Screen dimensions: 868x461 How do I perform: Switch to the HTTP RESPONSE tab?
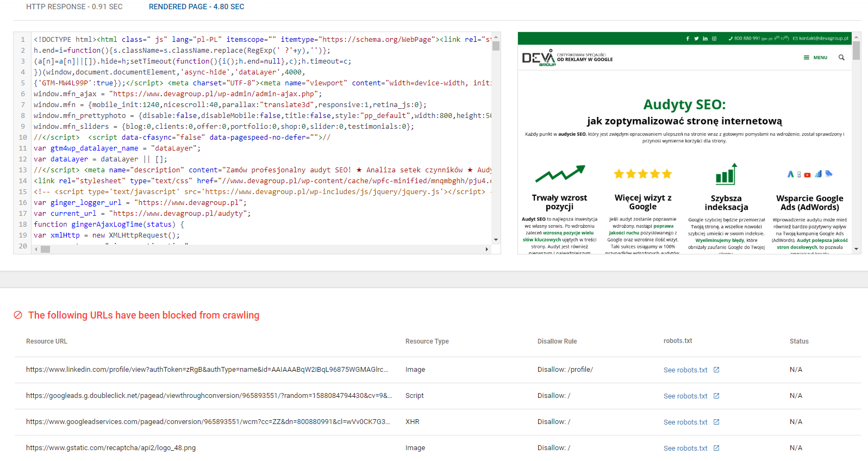(x=74, y=7)
